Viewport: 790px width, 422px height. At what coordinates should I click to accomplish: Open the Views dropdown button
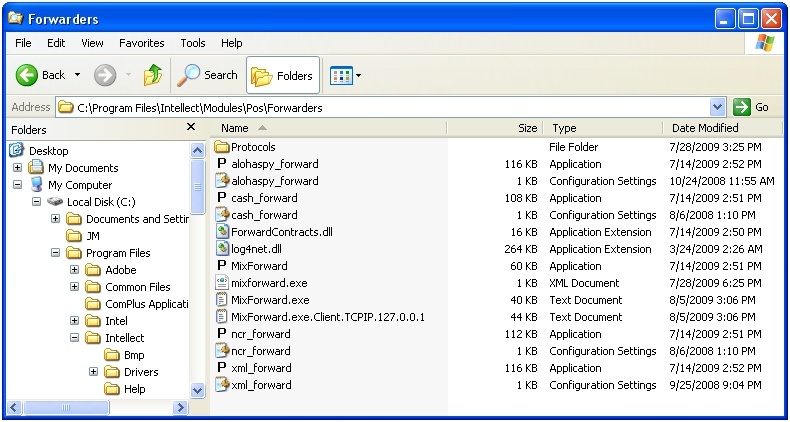pos(346,75)
